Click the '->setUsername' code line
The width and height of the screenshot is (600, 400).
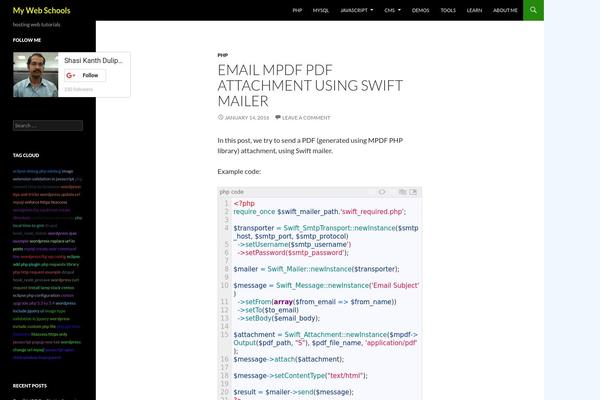coord(294,244)
